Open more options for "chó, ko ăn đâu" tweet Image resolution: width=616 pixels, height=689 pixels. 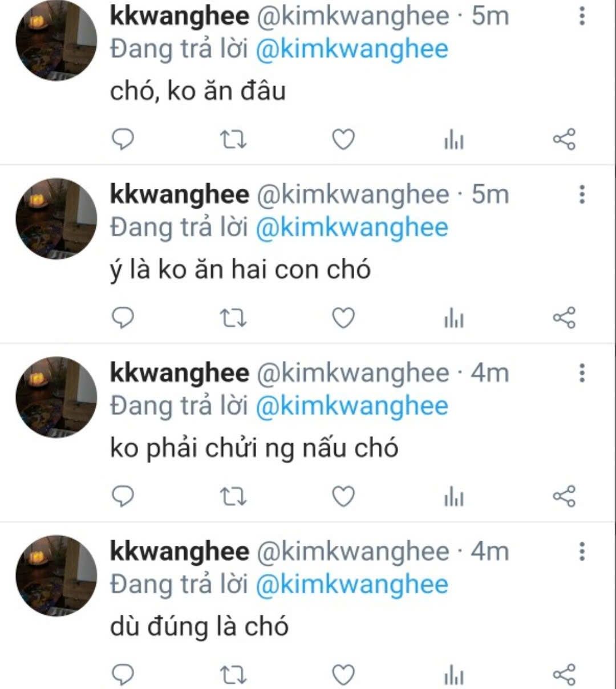coord(582,16)
